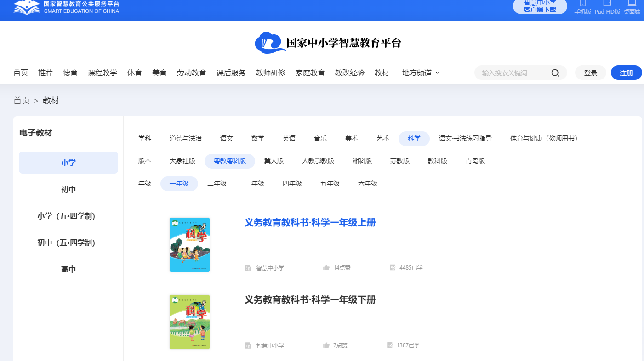Switch grade filter to 三年级

255,183
